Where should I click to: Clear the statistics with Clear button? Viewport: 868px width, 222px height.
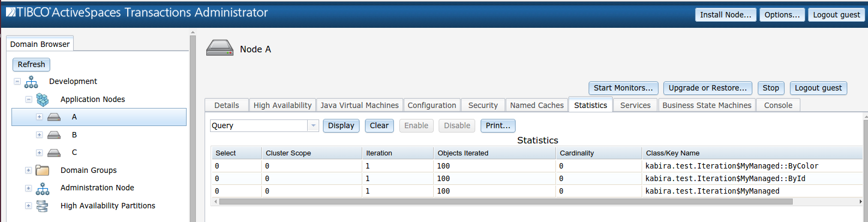[x=379, y=125]
